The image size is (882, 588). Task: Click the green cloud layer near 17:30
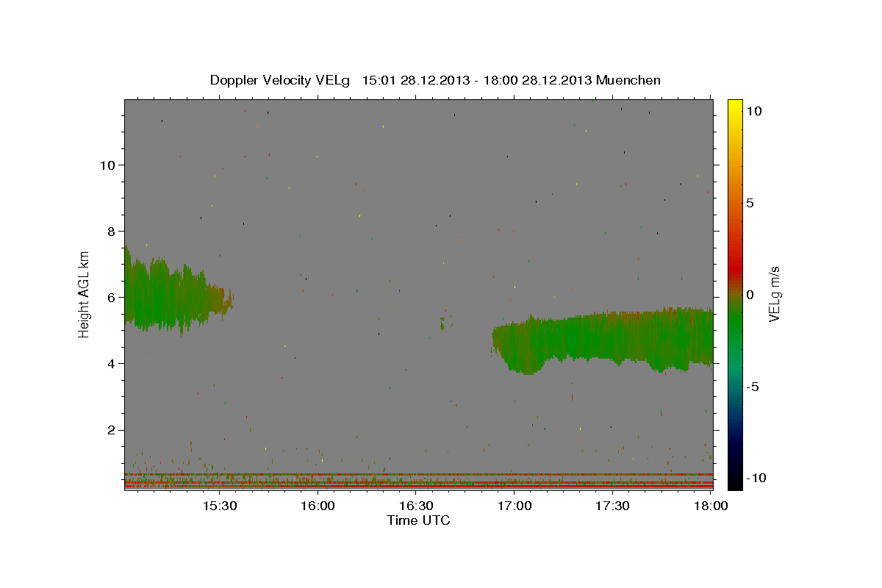click(x=612, y=340)
